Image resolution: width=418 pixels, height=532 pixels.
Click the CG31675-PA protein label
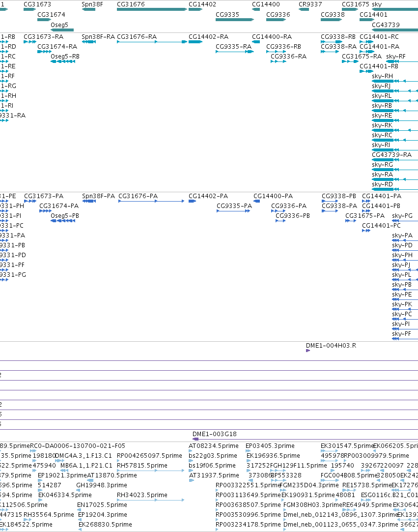click(365, 216)
